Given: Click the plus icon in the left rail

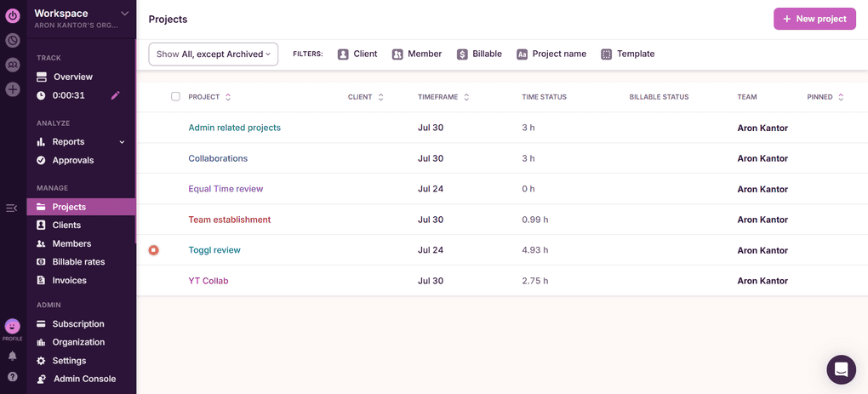Looking at the screenshot, I should [x=13, y=89].
